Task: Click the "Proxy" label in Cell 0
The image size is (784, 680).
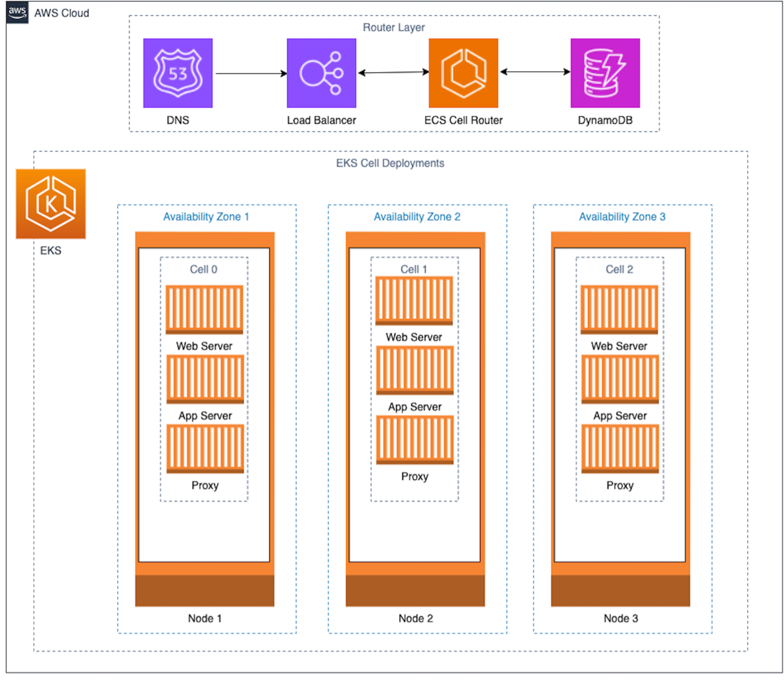Action: (x=205, y=485)
